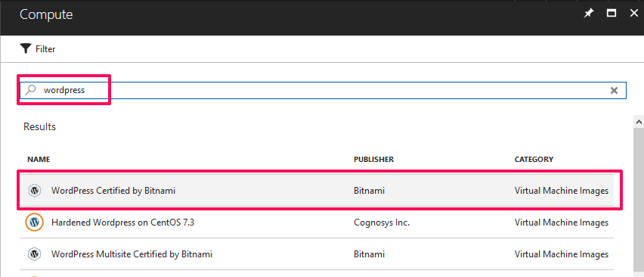Viewport: 644px width, 277px height.
Task: Click the magnifier search icon
Action: click(30, 90)
